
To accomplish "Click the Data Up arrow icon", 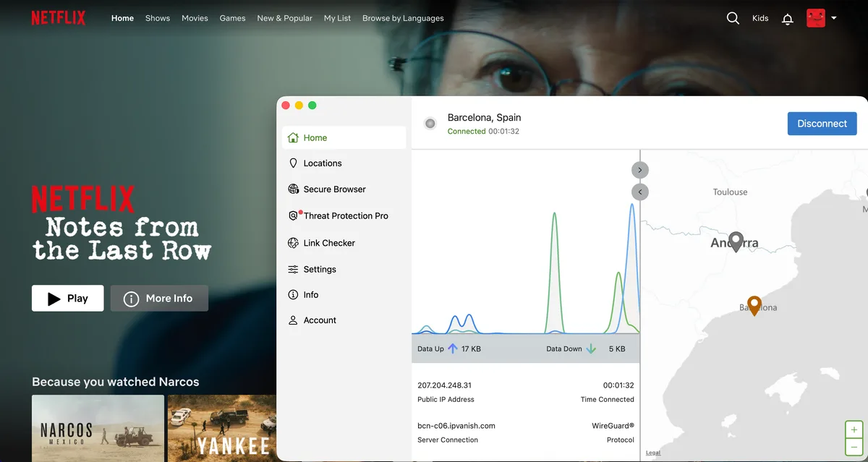I will [x=453, y=348].
